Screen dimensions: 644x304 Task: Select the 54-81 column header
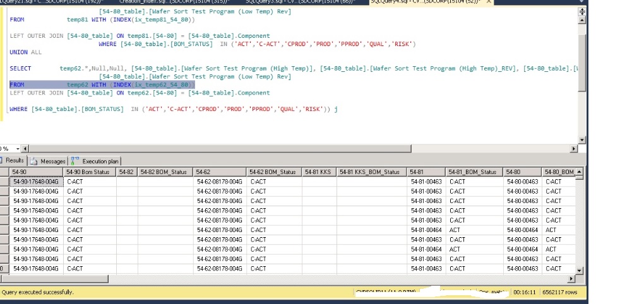click(x=426, y=172)
